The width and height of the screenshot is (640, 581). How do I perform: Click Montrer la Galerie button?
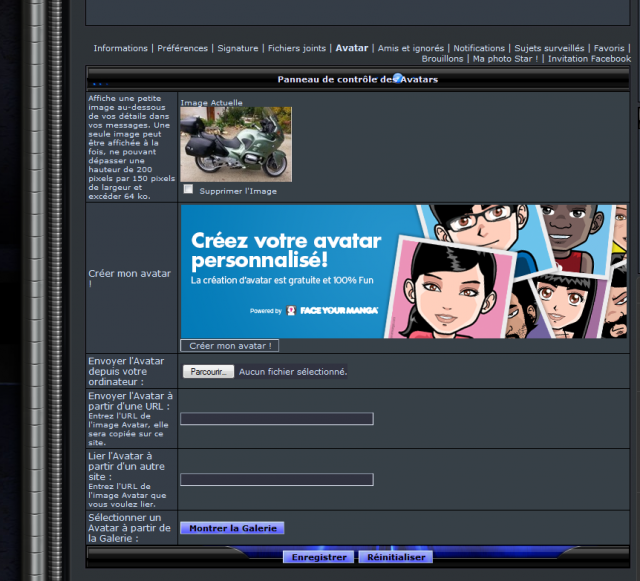click(x=232, y=528)
